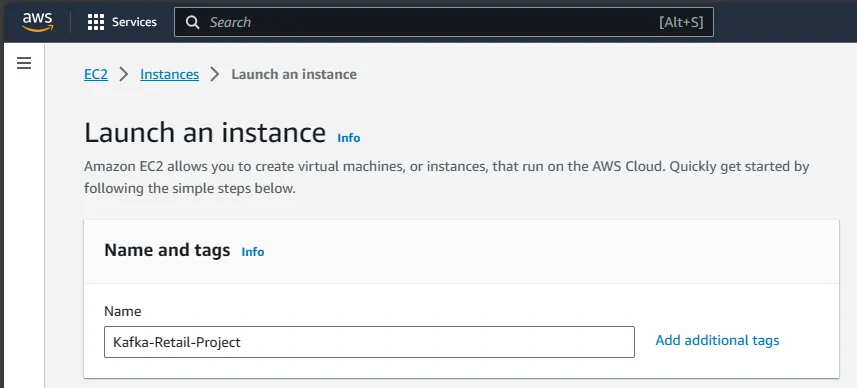Click the Name field containing Kafka-Retail-Project
This screenshot has width=857, height=388.
coord(369,342)
